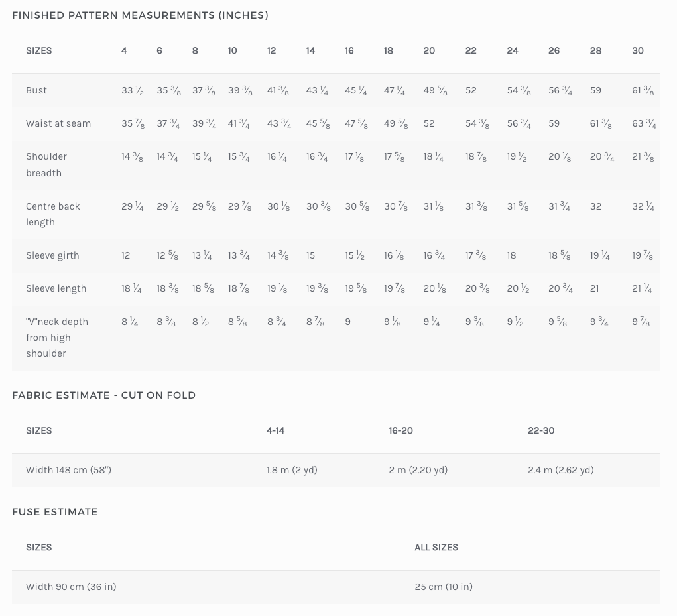The width and height of the screenshot is (677, 616).
Task: Select the 1.8 m (2 yd) cell
Action: 292,470
